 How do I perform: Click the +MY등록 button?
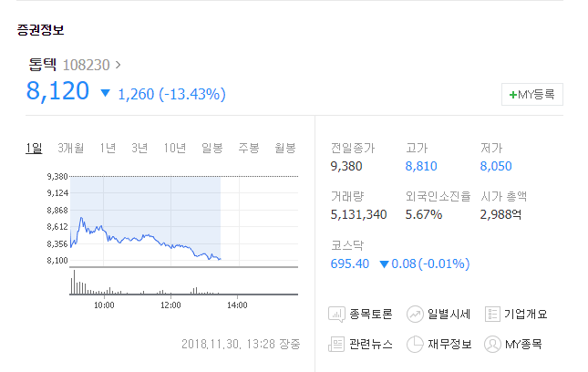(x=532, y=95)
